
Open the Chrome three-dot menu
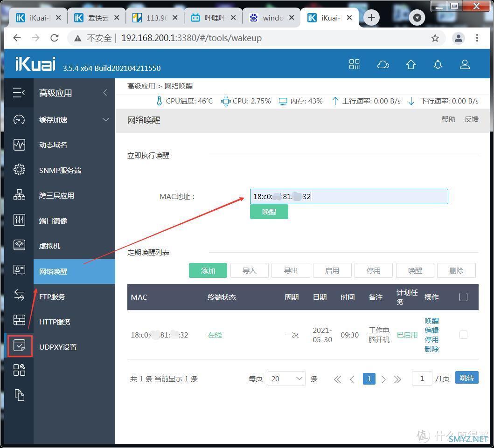click(477, 38)
